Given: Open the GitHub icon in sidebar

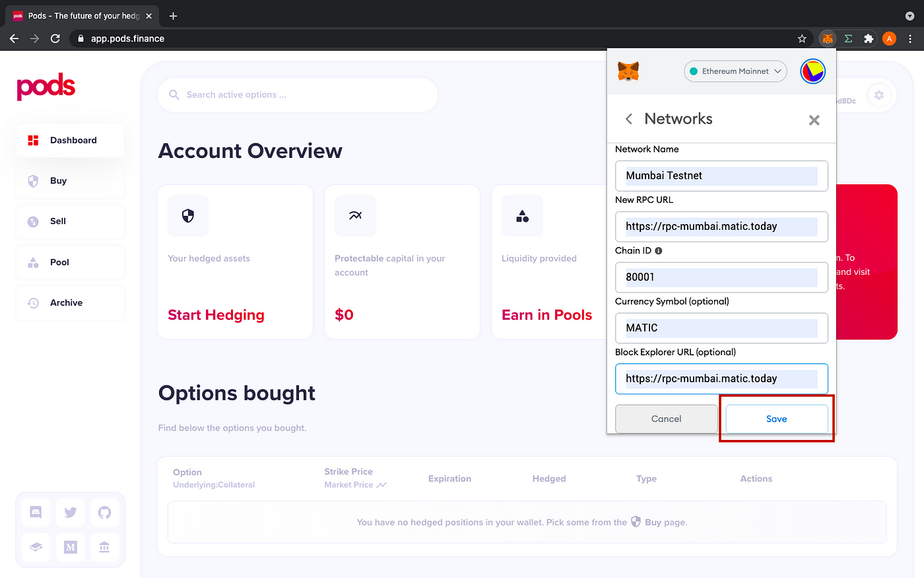Looking at the screenshot, I should 104,512.
